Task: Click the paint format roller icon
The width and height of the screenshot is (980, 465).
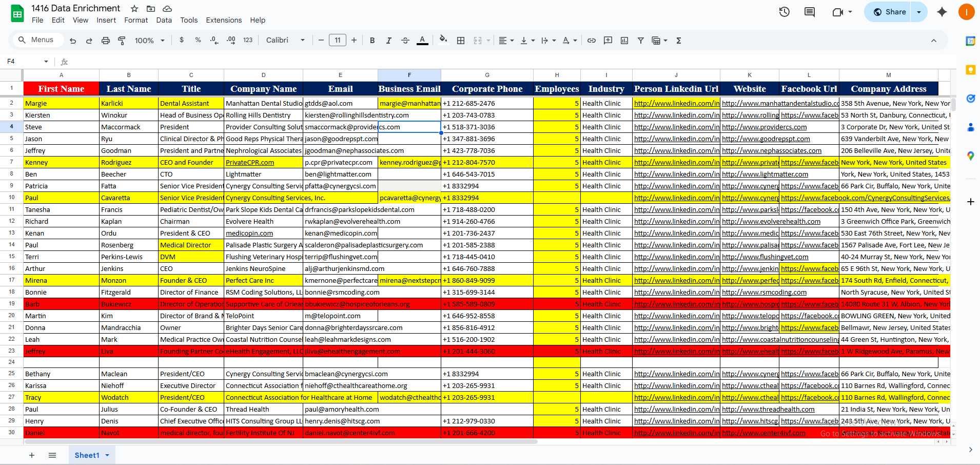Action: [x=122, y=41]
